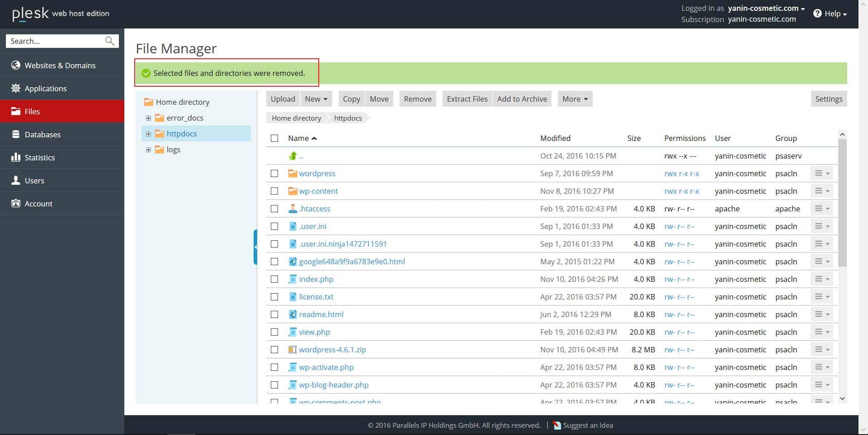Expand the error_docs tree node
868x435 pixels.
(148, 118)
